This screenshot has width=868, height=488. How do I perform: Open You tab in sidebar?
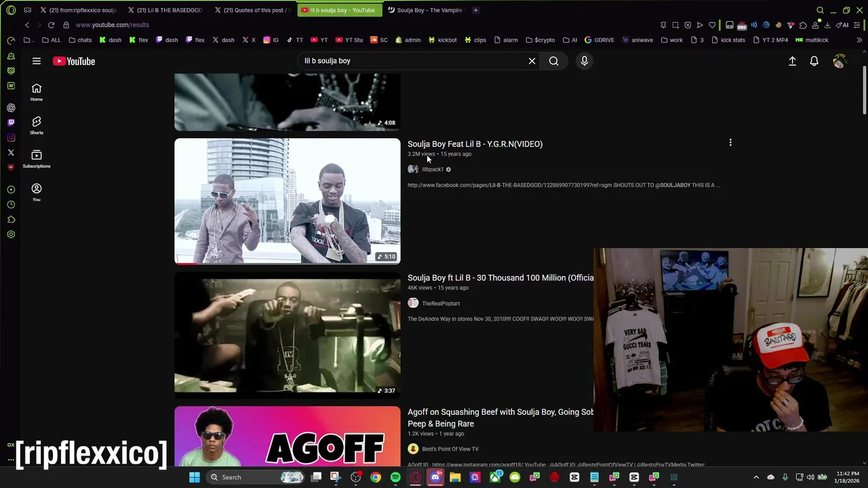click(37, 192)
